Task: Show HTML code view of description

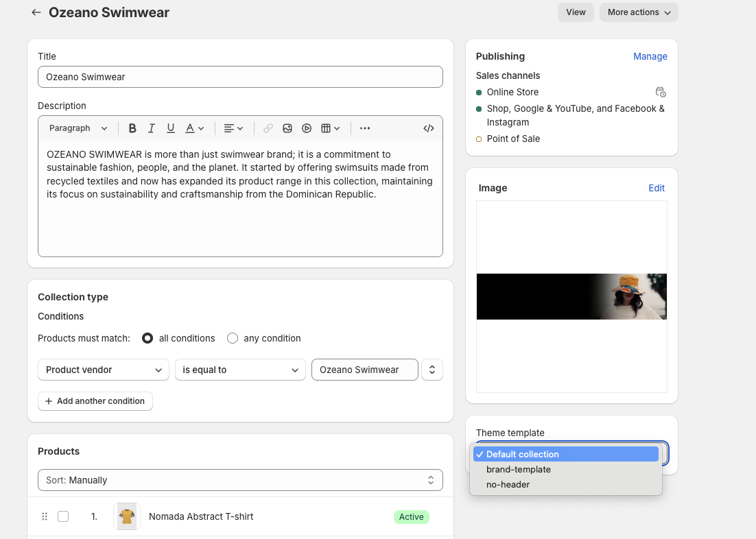Action: (x=429, y=128)
